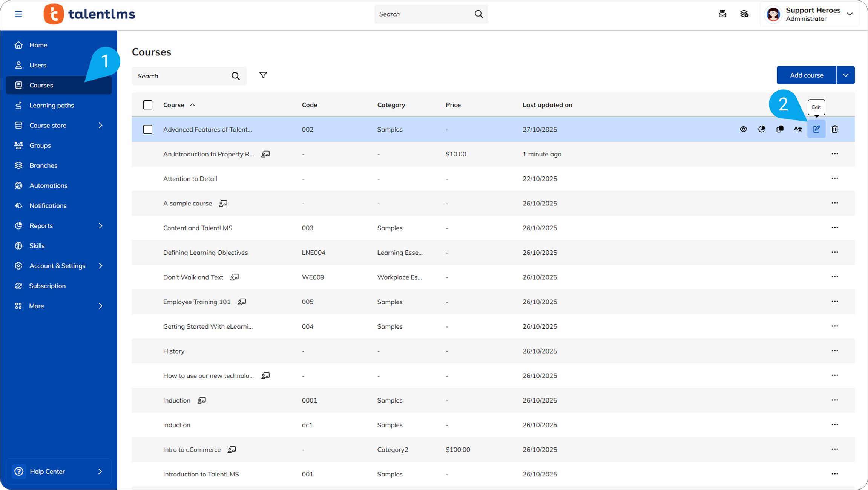Image resolution: width=868 pixels, height=490 pixels.
Task: Preview course with the eye icon
Action: [743, 129]
